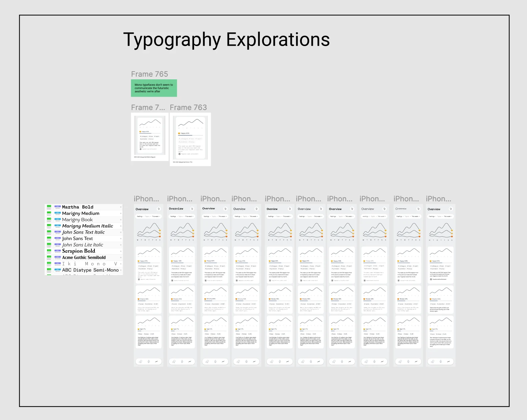Select the "Serapion Bold" font name

pyautogui.click(x=79, y=251)
